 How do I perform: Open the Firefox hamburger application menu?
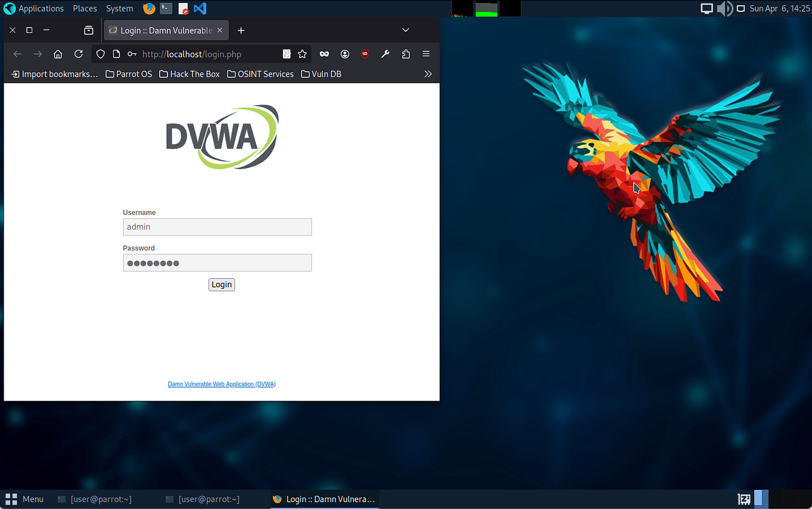coord(426,54)
